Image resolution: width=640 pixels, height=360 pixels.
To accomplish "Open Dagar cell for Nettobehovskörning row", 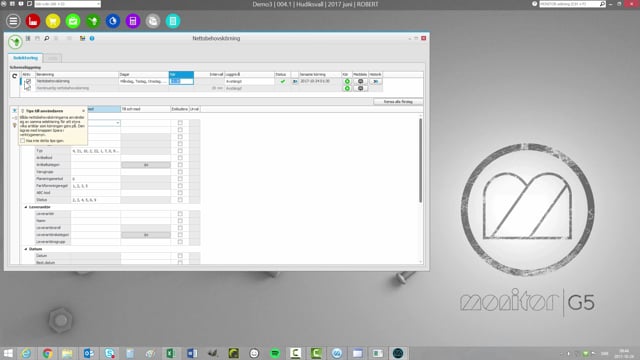I will pos(143,81).
